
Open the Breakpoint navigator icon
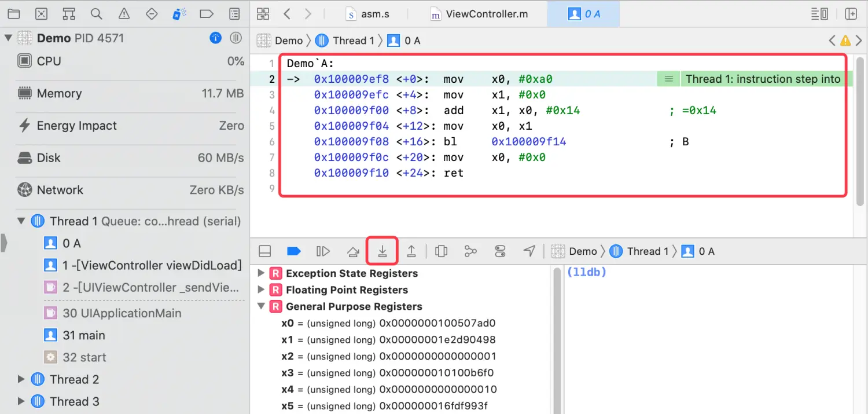click(x=207, y=14)
